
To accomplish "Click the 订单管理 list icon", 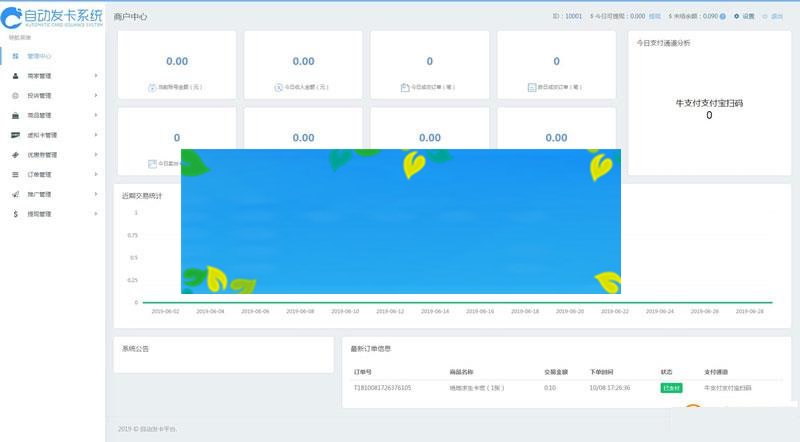I will [x=15, y=174].
